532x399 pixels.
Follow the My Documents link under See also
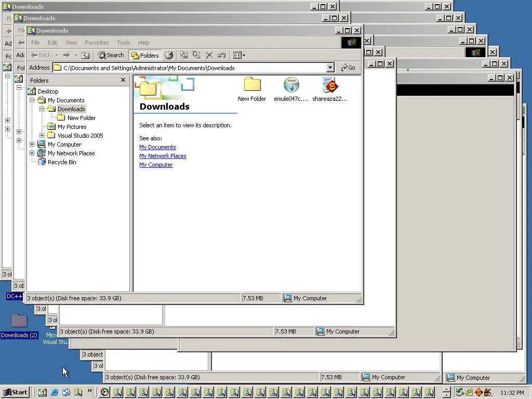tap(157, 147)
